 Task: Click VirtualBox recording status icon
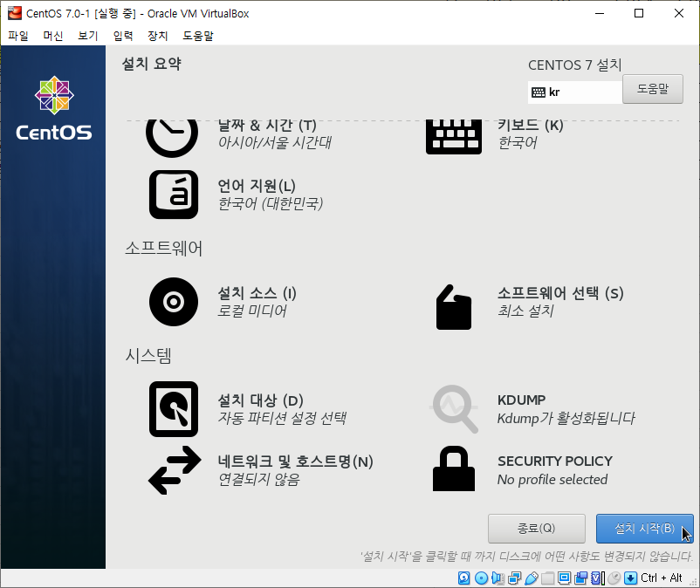[580, 578]
